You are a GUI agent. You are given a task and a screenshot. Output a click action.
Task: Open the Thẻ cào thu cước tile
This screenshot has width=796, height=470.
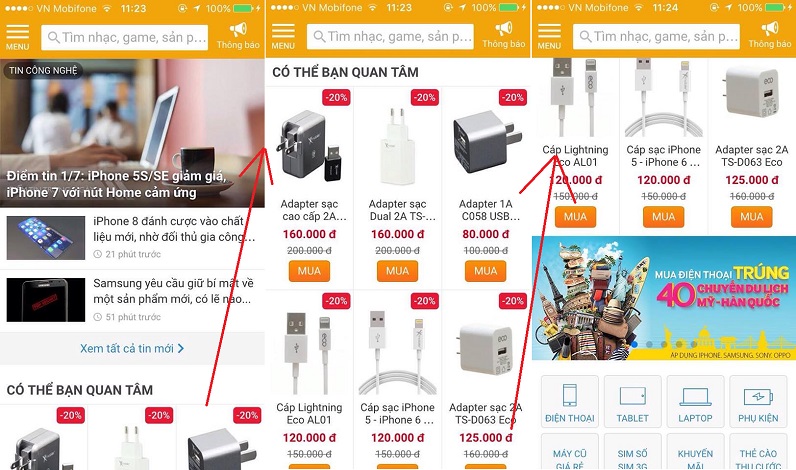click(758, 452)
